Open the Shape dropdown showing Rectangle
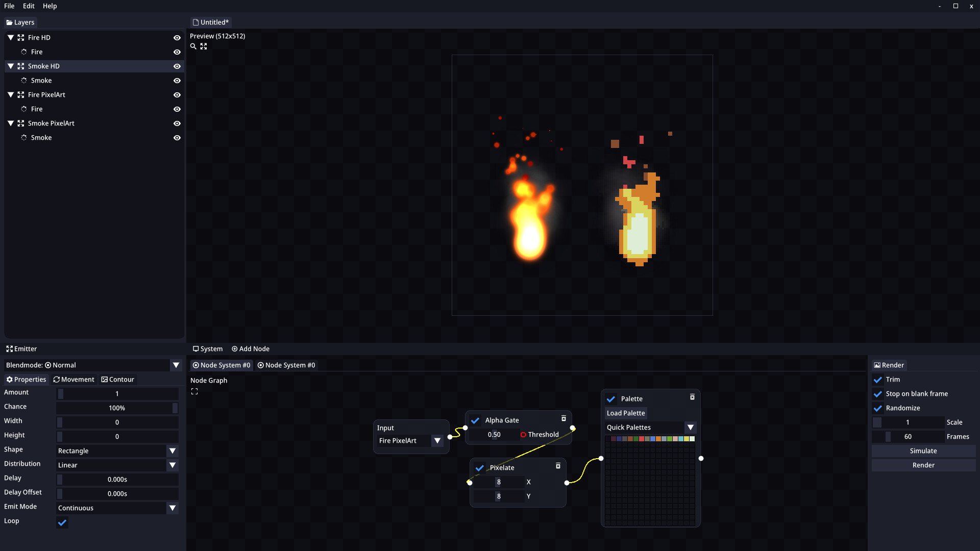The image size is (980, 551). [x=172, y=450]
